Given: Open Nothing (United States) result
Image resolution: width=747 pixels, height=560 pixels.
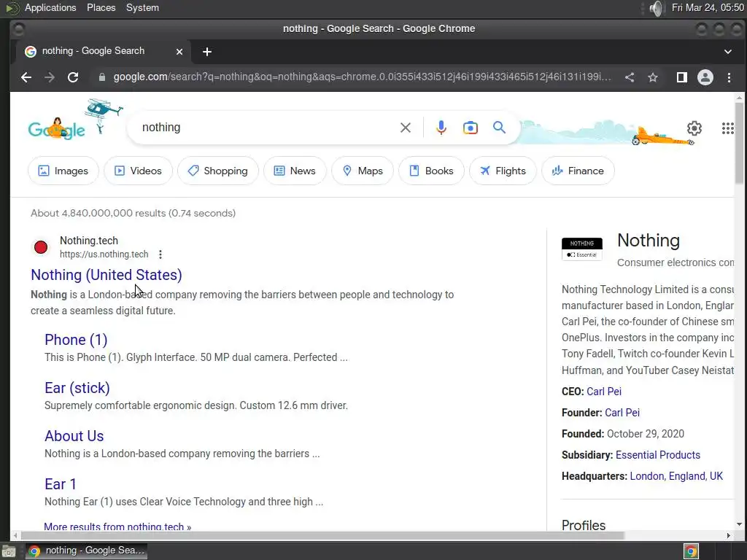Looking at the screenshot, I should pos(107,275).
